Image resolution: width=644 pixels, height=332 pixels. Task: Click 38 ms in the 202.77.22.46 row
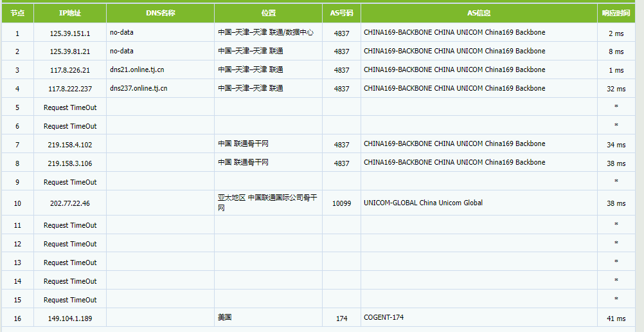(616, 203)
